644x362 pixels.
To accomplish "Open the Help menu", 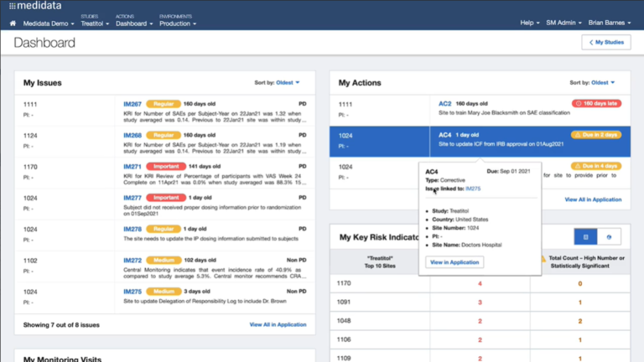I will click(x=530, y=23).
